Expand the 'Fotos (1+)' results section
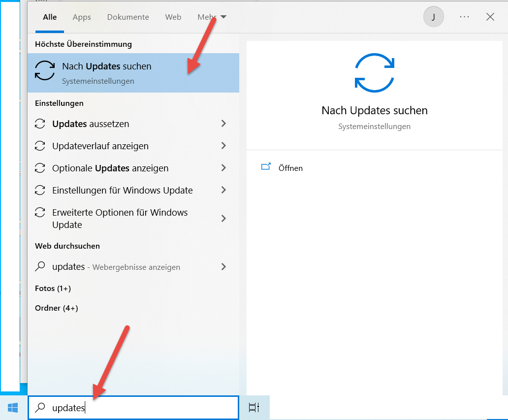The image size is (508, 420). [x=53, y=288]
